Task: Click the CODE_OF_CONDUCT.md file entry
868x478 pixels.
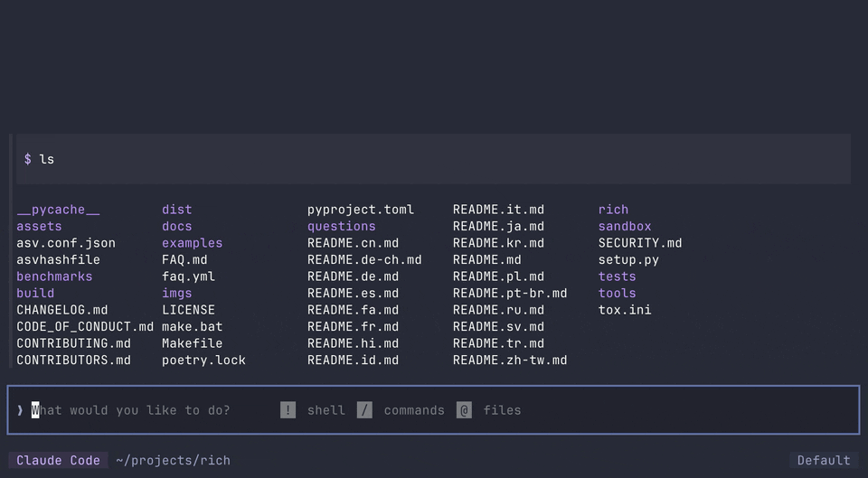Action: click(x=85, y=326)
